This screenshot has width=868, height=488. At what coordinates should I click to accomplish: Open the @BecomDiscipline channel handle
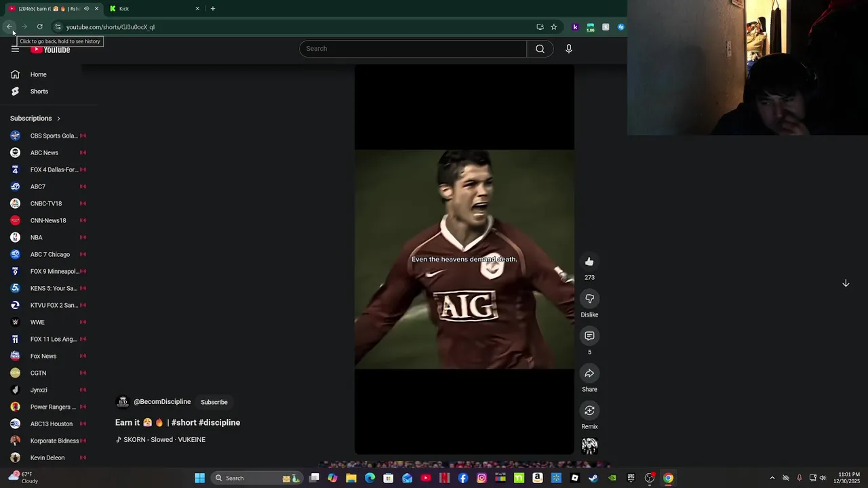tap(162, 402)
